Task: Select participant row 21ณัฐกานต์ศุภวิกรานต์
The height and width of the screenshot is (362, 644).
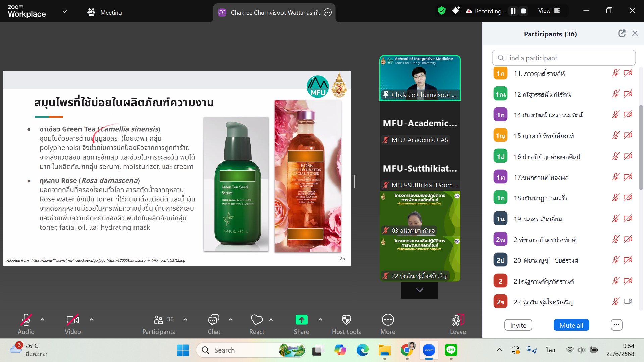Action: click(x=563, y=281)
